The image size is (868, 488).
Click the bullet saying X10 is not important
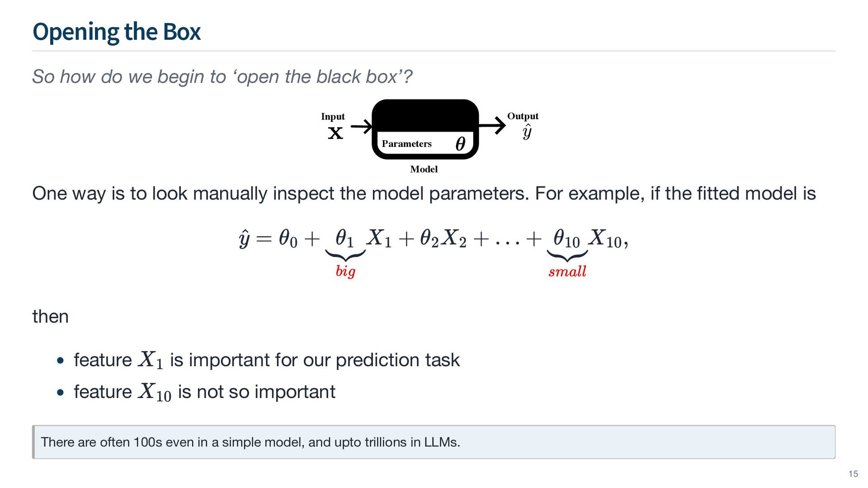(x=204, y=392)
